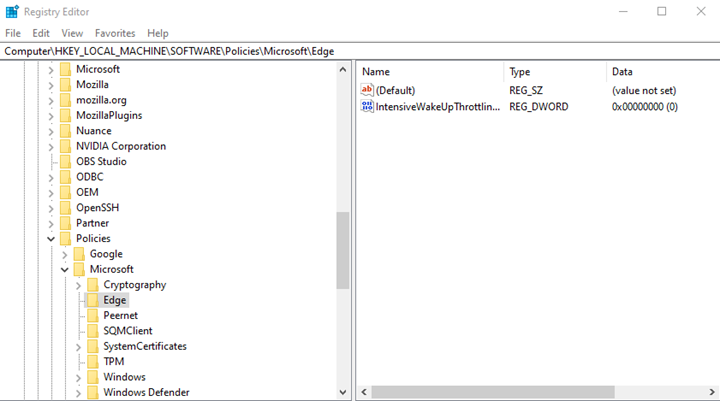Select the (Default) string value icon
This screenshot has width=720, height=401.
pos(367,90)
